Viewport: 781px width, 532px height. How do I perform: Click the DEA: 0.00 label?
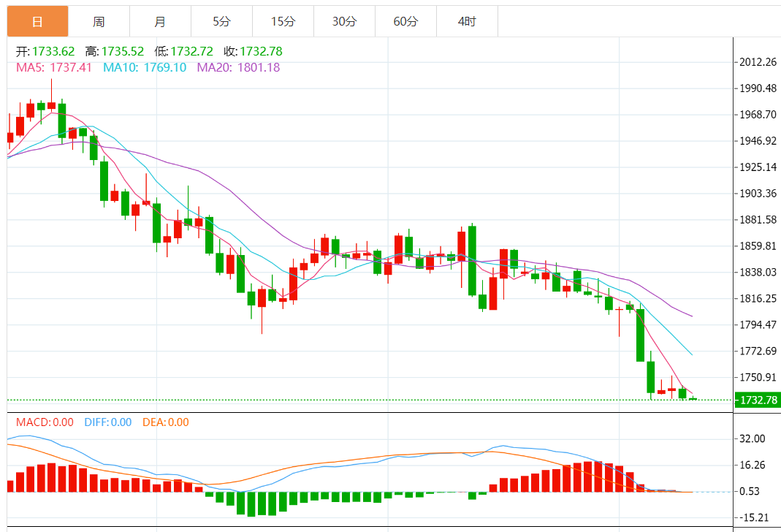pyautogui.click(x=165, y=422)
